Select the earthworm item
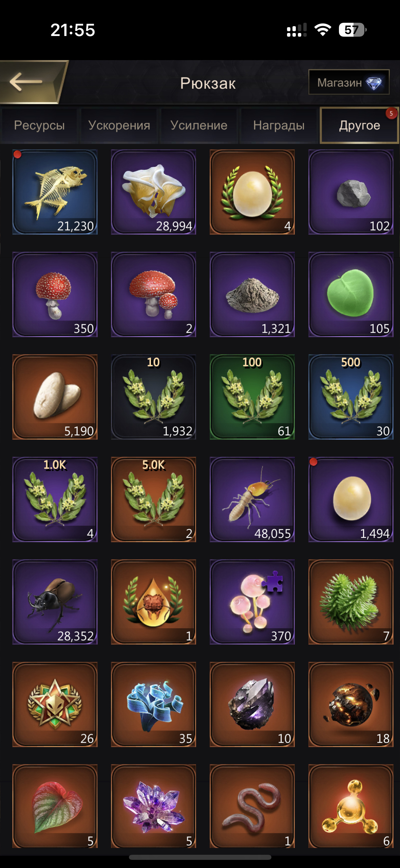The height and width of the screenshot is (868, 400). 252,806
